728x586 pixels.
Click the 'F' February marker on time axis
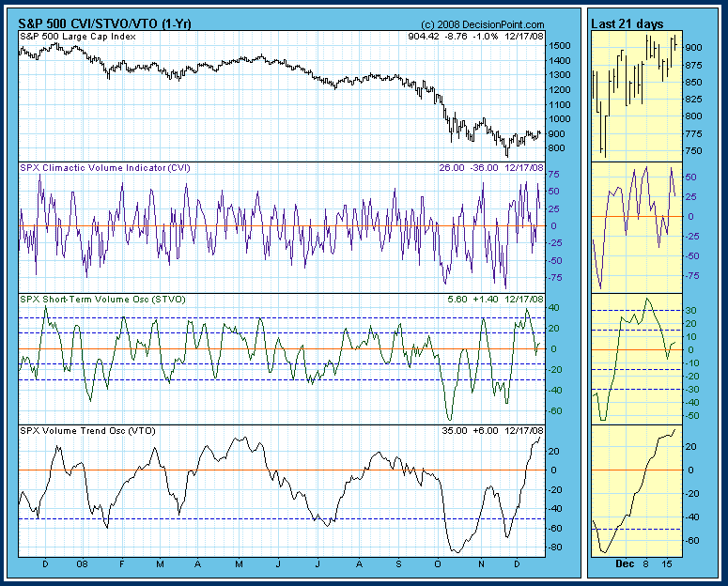(121, 564)
